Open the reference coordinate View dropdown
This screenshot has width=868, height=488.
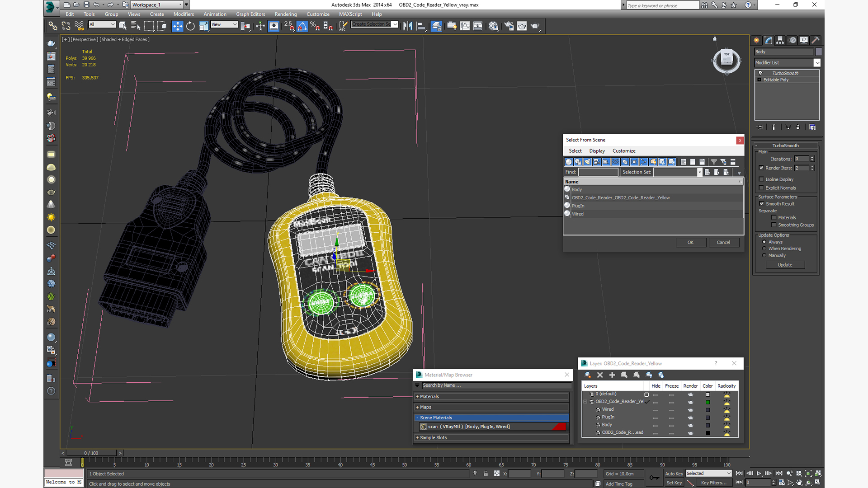click(x=224, y=24)
